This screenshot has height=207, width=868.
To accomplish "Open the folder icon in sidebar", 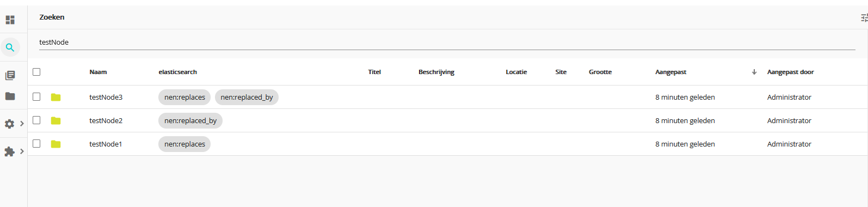I will (10, 96).
